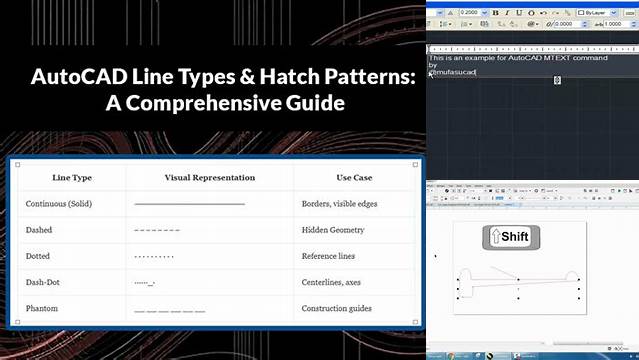The height and width of the screenshot is (360, 639).
Task: Toggle Bold in the MTEXT toolbar
Action: (x=496, y=13)
